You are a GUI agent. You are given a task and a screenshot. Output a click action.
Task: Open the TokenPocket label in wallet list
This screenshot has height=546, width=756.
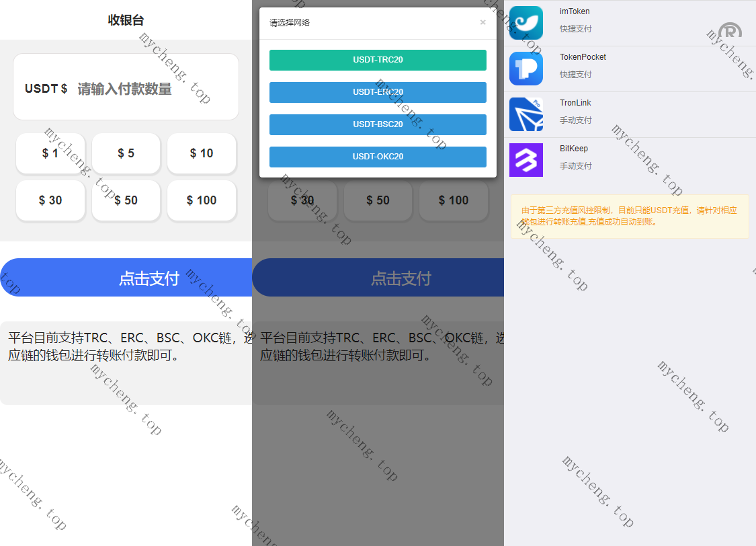[583, 57]
